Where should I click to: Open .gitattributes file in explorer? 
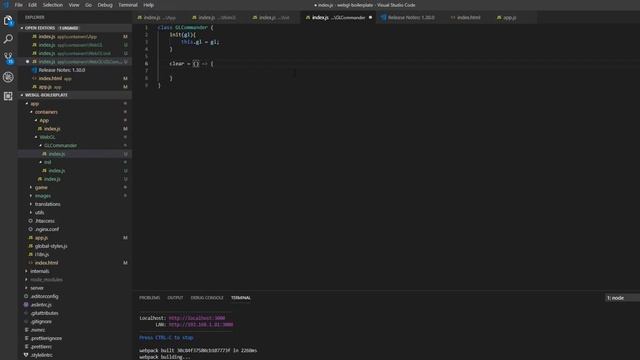pos(44,313)
